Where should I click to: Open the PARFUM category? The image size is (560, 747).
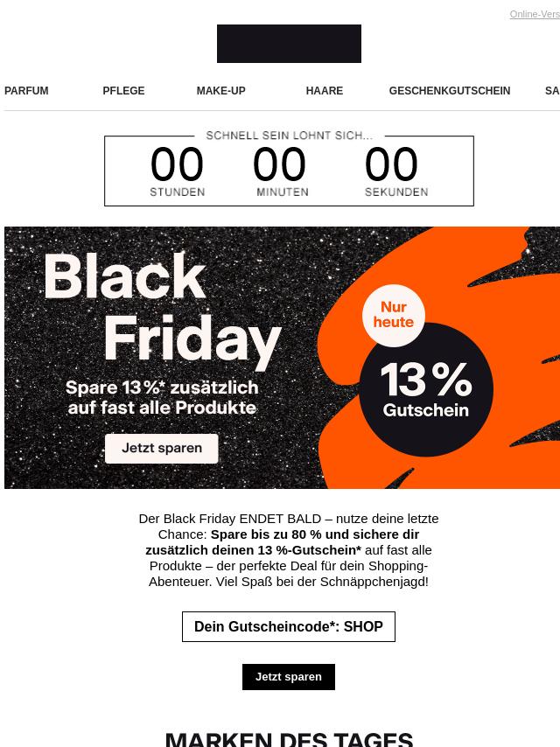click(x=26, y=90)
